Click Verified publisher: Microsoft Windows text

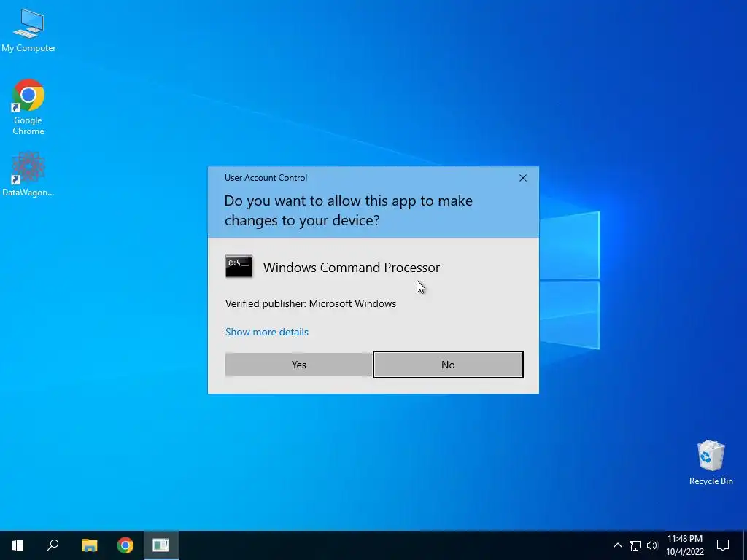coord(311,303)
